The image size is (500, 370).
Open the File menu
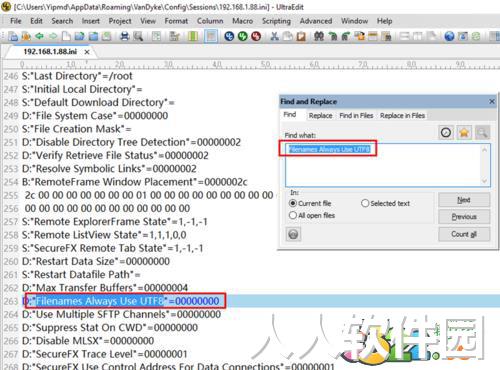click(16, 21)
